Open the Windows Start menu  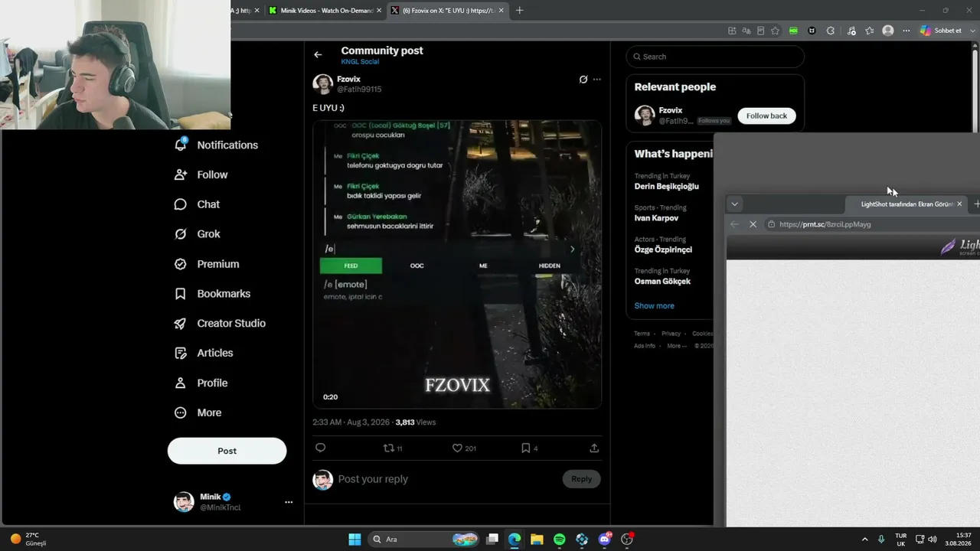[354, 540]
